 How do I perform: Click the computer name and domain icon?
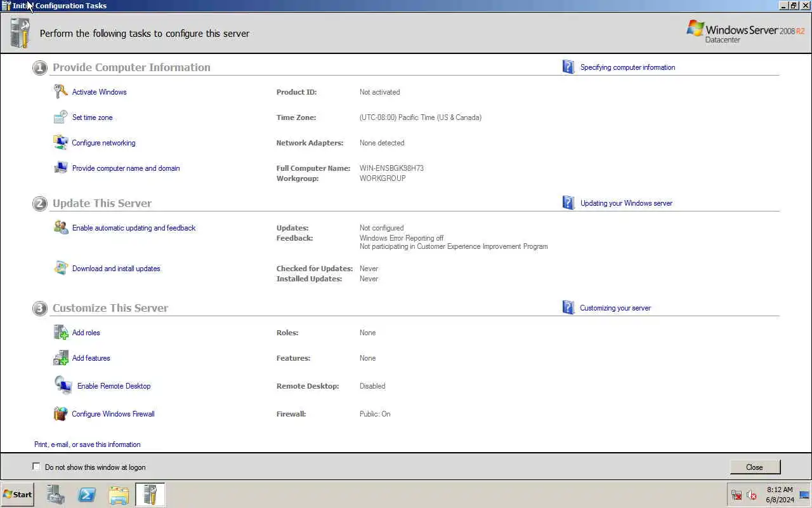click(61, 168)
